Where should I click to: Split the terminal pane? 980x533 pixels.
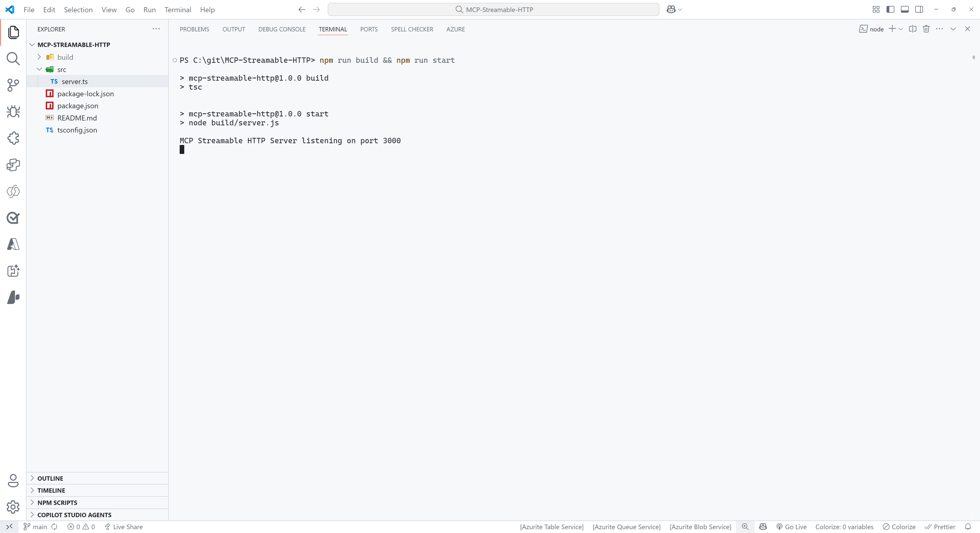click(913, 29)
